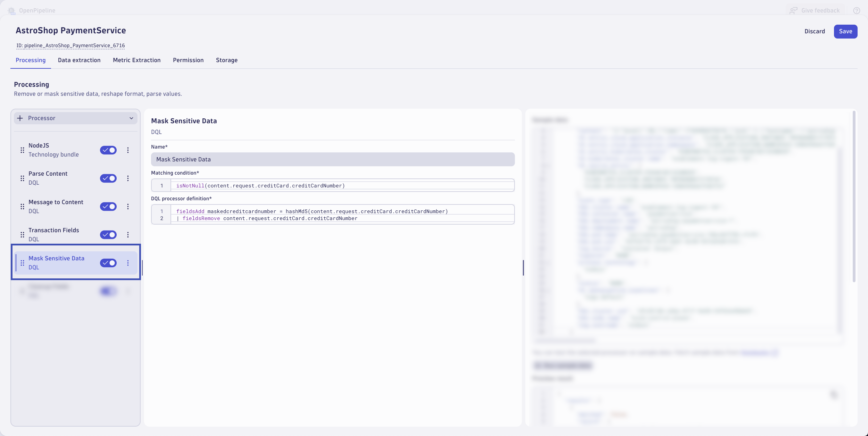Open the Parse Content more-options menu
Viewport: 868px width, 436px height.
128,178
